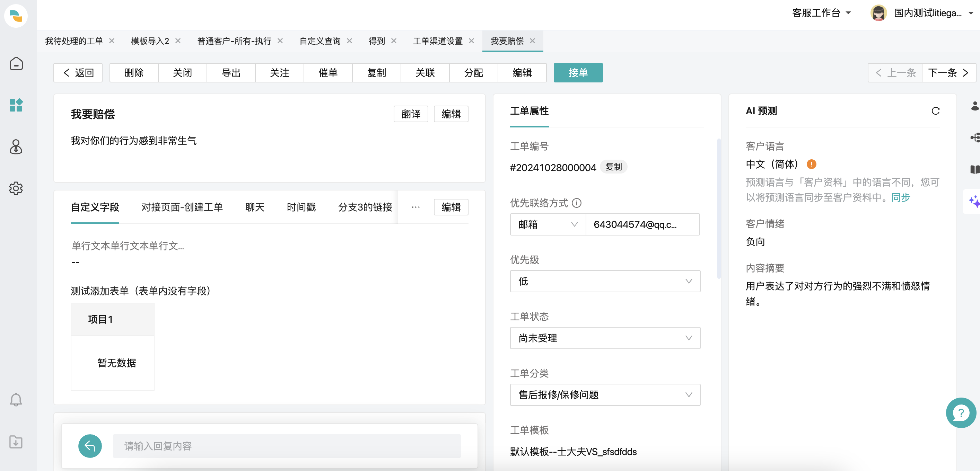Go to 下一条 ticket
This screenshot has width=980, height=471.
point(949,73)
